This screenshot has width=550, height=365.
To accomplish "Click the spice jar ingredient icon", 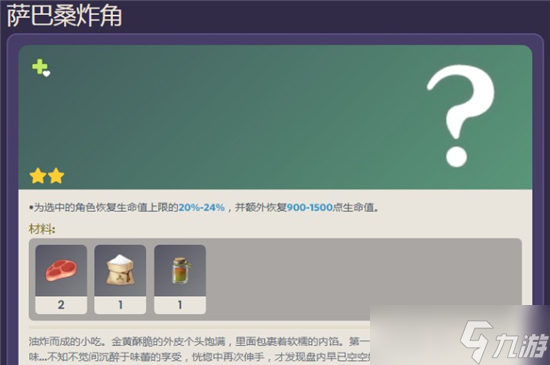I will tap(180, 270).
